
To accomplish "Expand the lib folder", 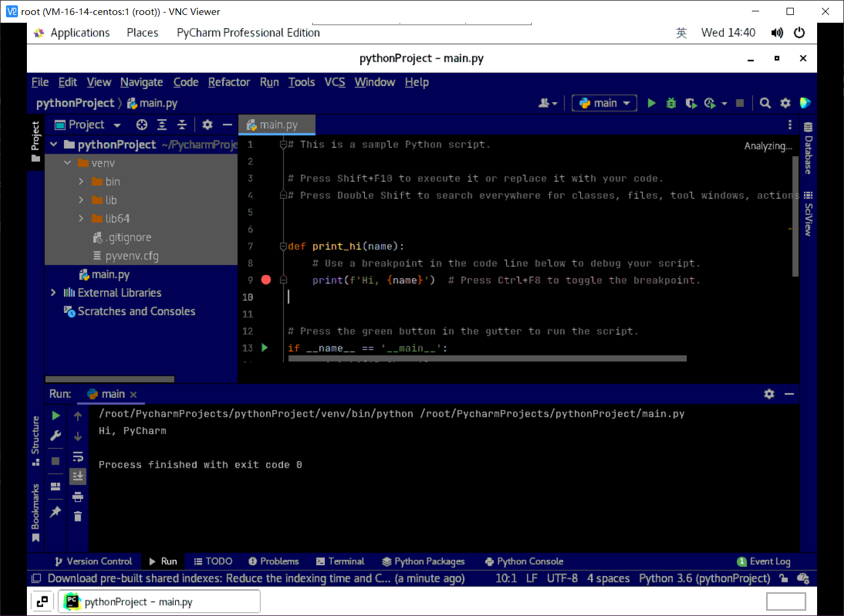I will [81, 200].
